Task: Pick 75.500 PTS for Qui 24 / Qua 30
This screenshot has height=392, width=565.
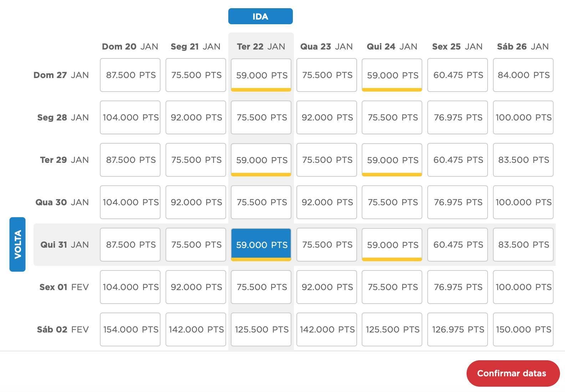Action: [x=392, y=202]
